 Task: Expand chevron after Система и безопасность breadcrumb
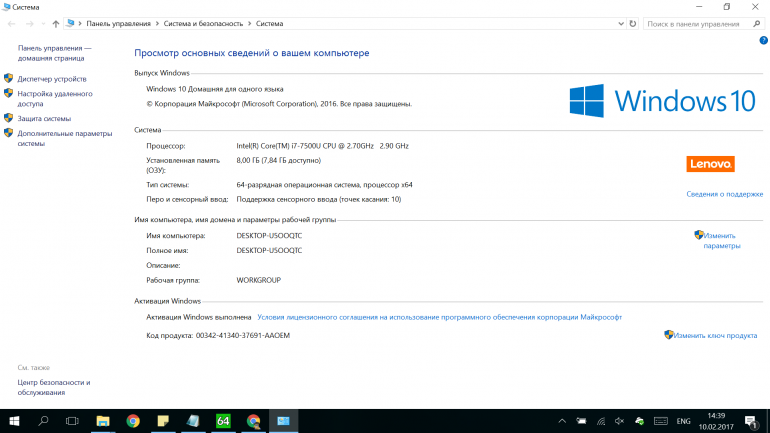(249, 24)
